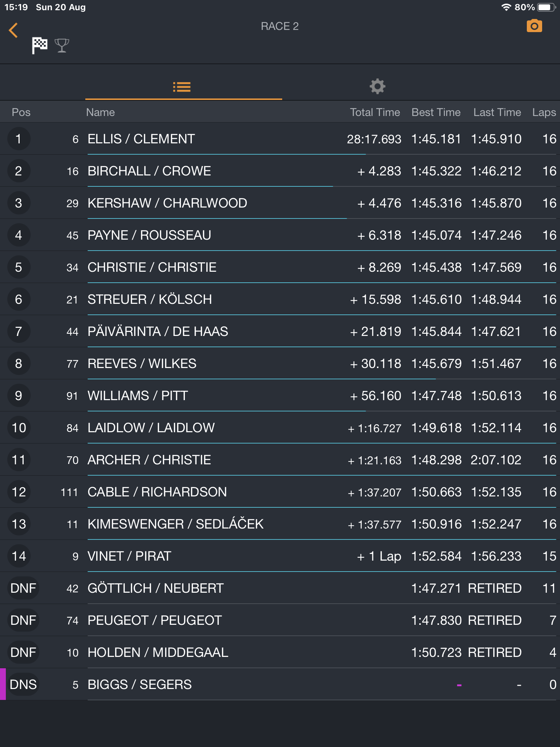Switch to the results list tab
Image resolution: width=560 pixels, height=747 pixels.
click(x=182, y=87)
